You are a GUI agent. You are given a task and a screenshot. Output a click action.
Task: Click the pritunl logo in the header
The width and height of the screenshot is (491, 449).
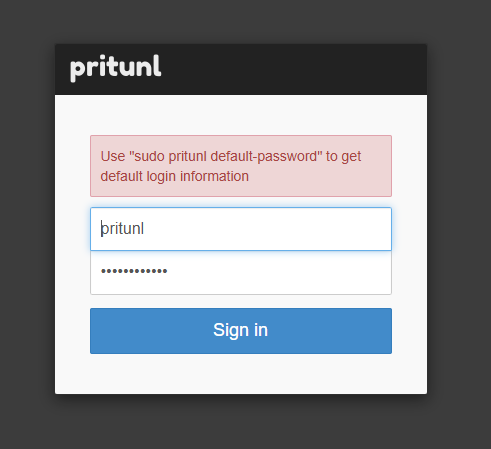[116, 68]
